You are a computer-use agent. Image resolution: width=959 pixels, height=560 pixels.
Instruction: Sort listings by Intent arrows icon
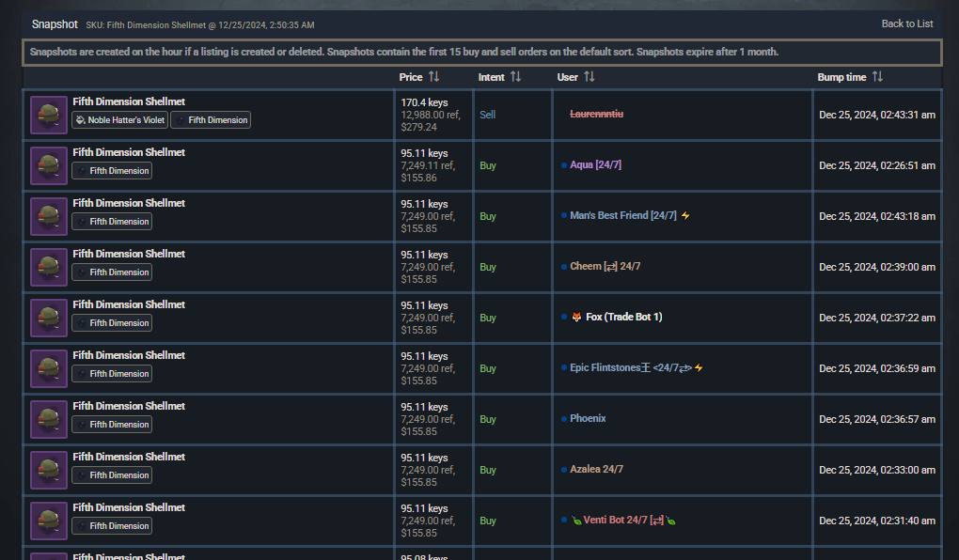coord(515,76)
